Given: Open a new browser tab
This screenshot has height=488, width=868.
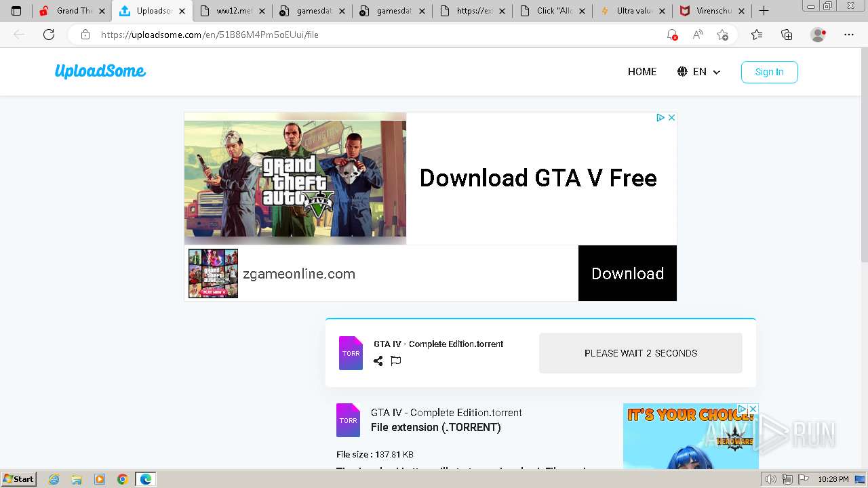Looking at the screenshot, I should point(764,11).
